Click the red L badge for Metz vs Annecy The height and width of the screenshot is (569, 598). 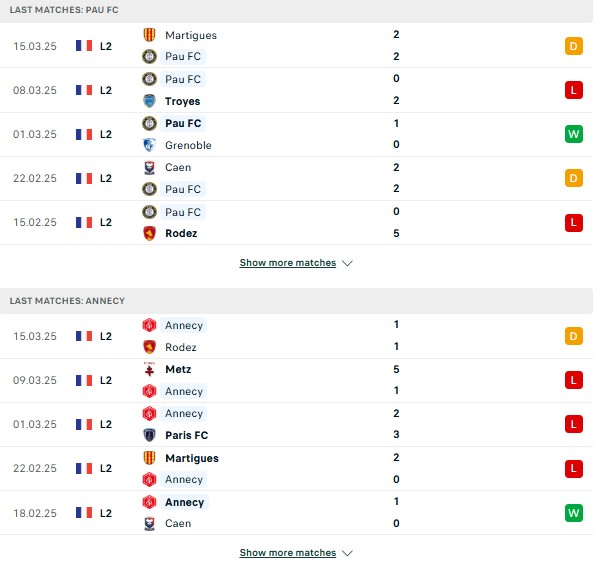click(x=574, y=380)
